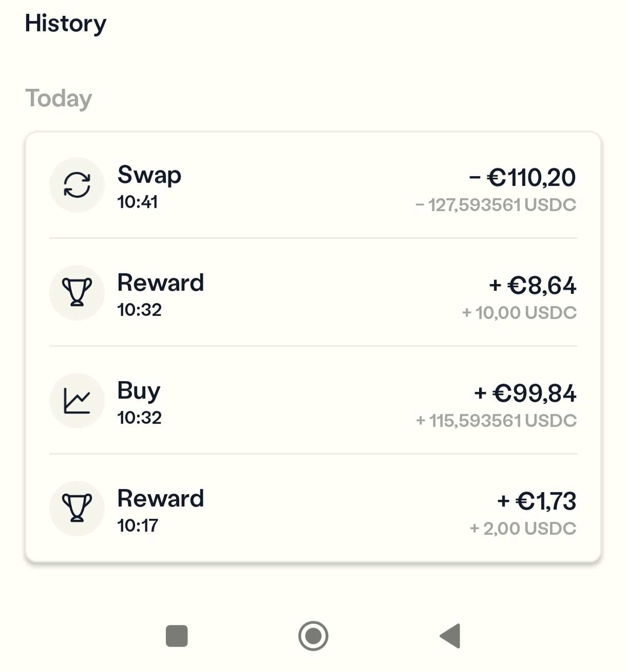The height and width of the screenshot is (672, 626).
Task: Tap the Buy chart line icon
Action: (x=77, y=401)
